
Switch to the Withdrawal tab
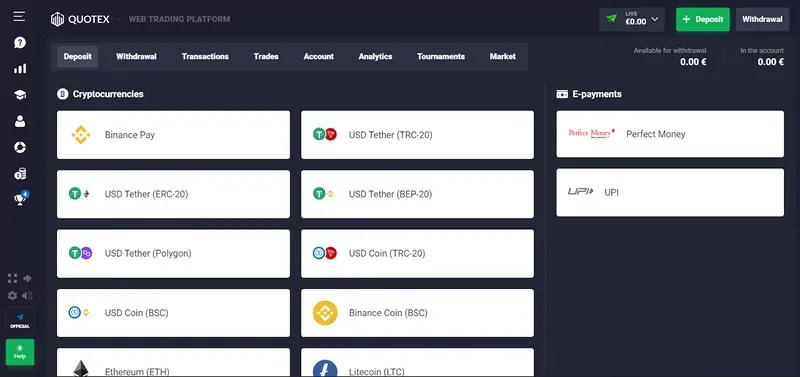pyautogui.click(x=136, y=57)
